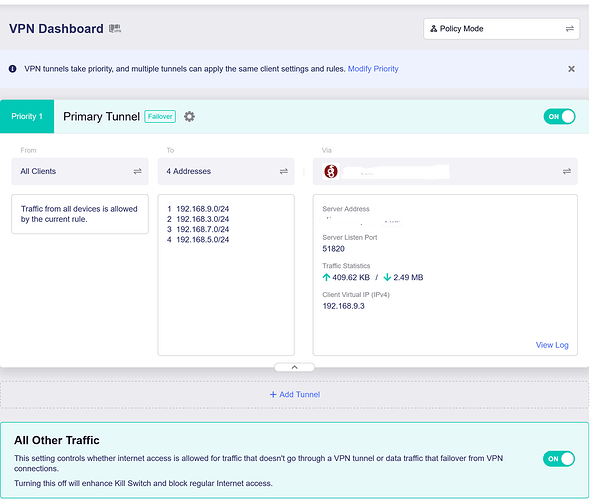The image size is (592, 500).
Task: Collapse the Primary Tunnel details panel
Action: pyautogui.click(x=294, y=367)
